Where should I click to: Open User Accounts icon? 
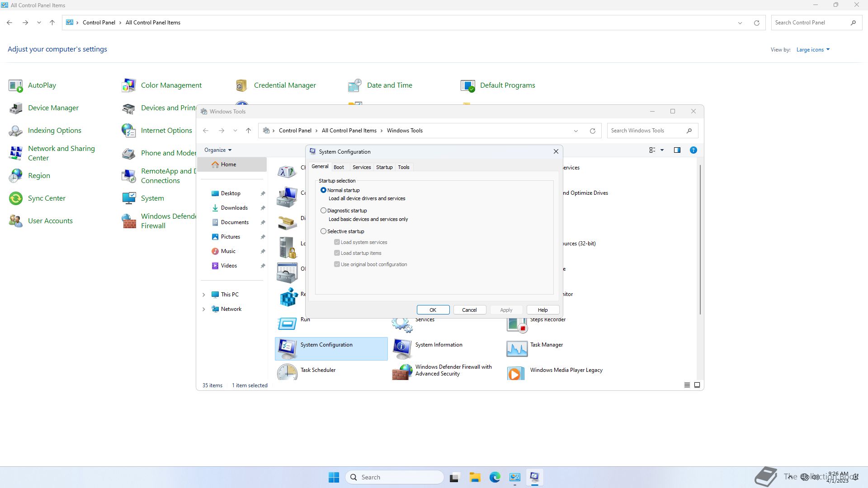[x=16, y=221]
